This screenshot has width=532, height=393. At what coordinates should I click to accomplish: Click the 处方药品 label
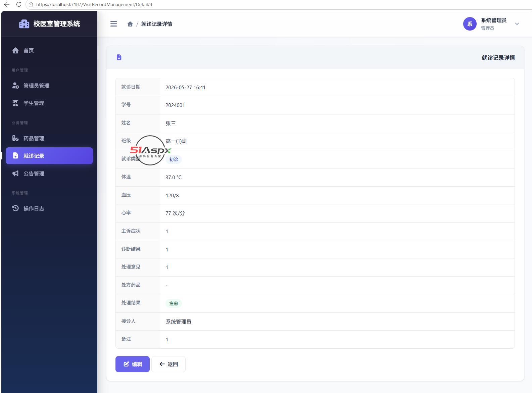point(131,285)
